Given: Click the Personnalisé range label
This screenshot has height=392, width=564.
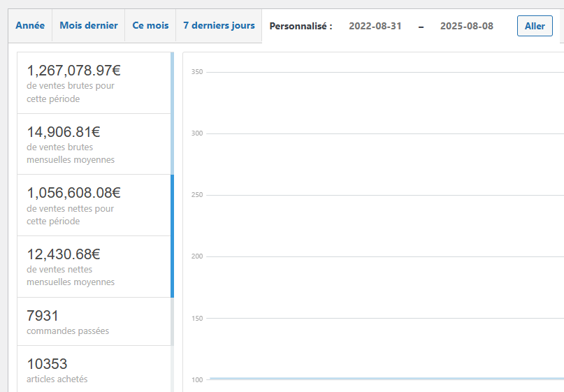Looking at the screenshot, I should [x=301, y=27].
